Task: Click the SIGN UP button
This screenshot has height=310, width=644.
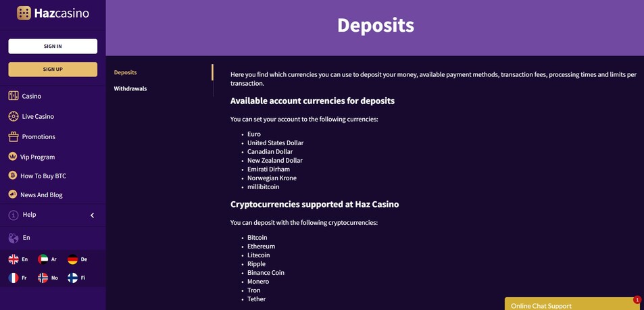Action: pyautogui.click(x=53, y=70)
